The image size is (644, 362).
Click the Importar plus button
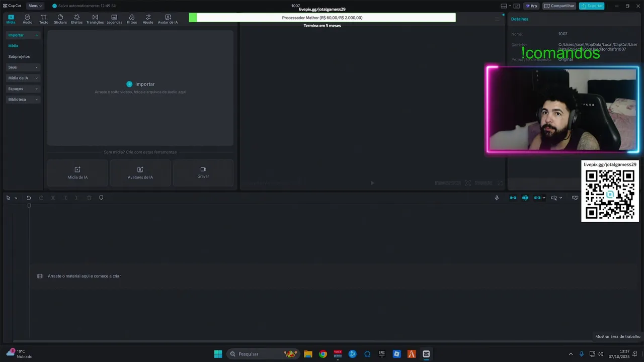129,84
